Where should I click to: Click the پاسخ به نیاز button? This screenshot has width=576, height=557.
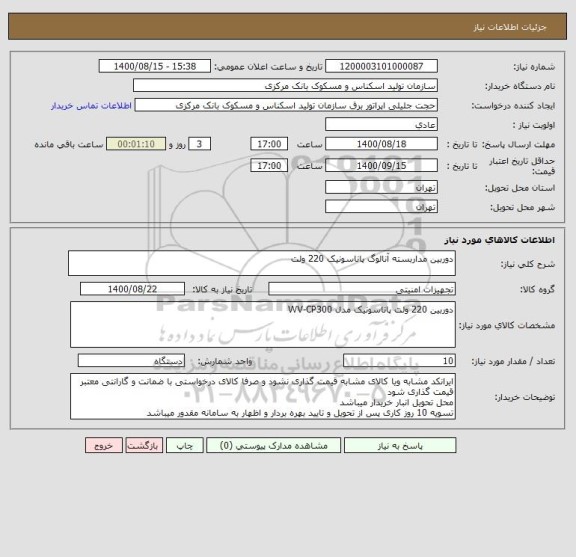(400, 445)
